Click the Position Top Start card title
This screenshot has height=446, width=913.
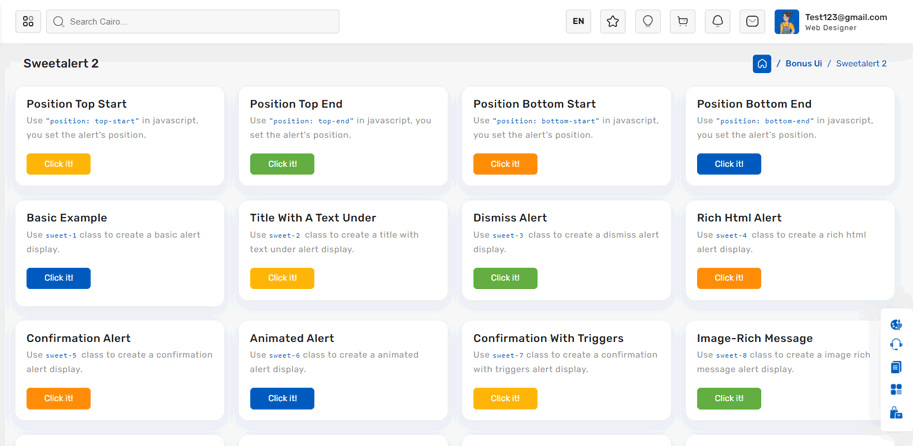point(76,104)
